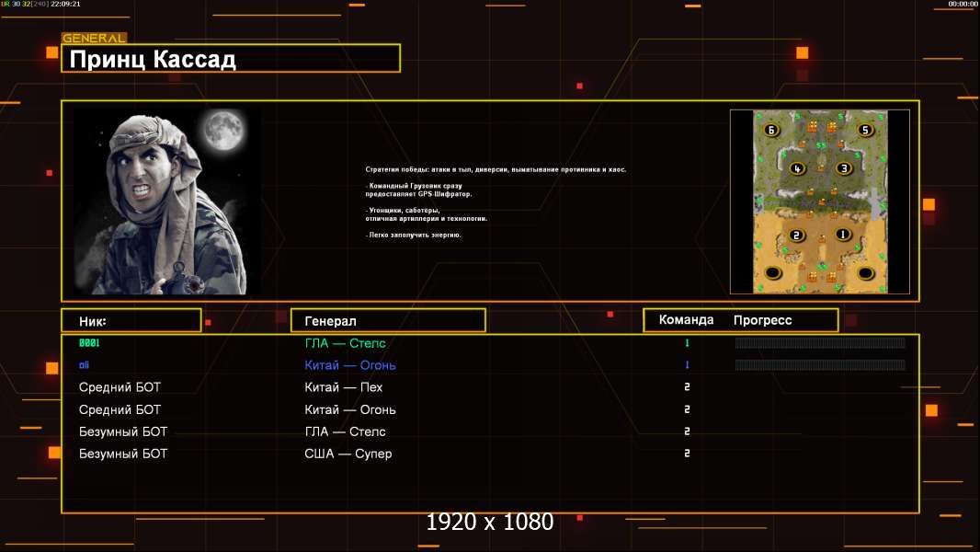Click team number 2 in the США — Супер row
This screenshot has height=552, width=980.
687,454
